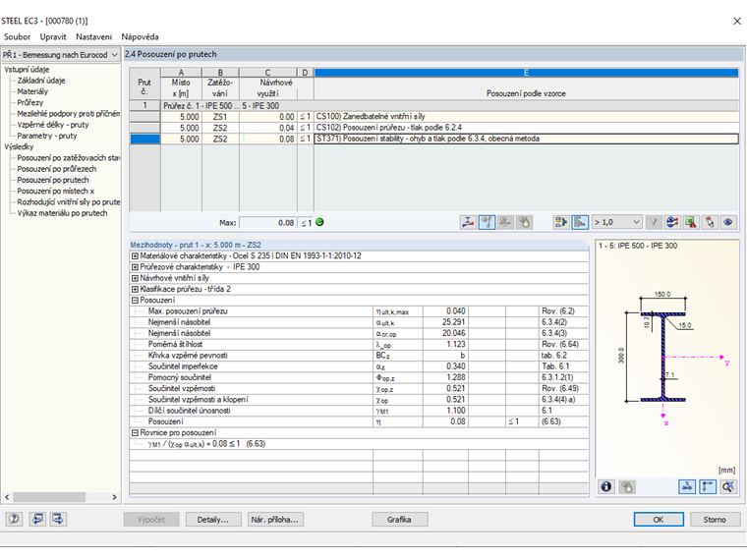Click the green status indicator next to Max
This screenshot has width=747, height=560.
pos(319,222)
